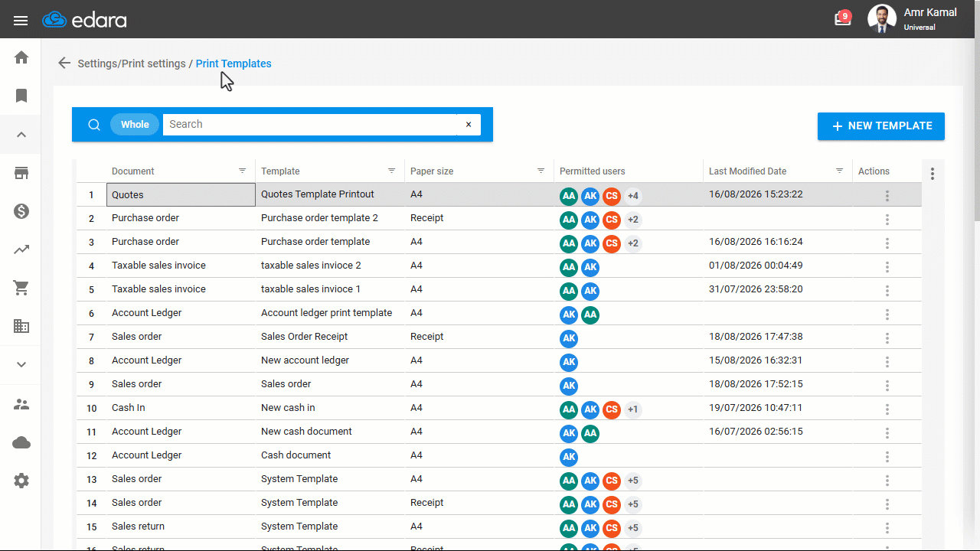Open actions menu for Purchase order template 2
The height and width of the screenshot is (551, 980).
click(887, 220)
